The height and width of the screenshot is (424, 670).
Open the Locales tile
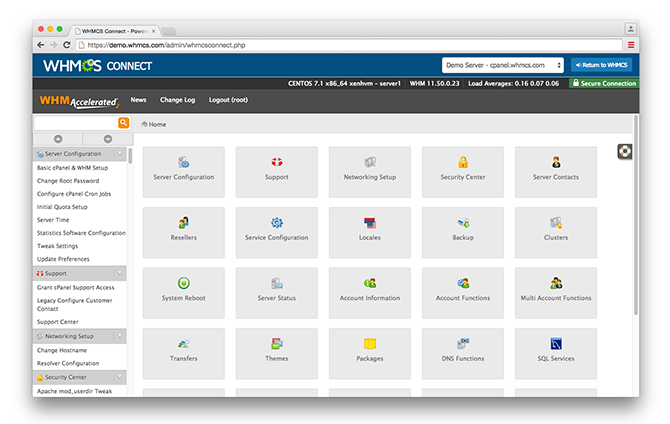pos(370,233)
